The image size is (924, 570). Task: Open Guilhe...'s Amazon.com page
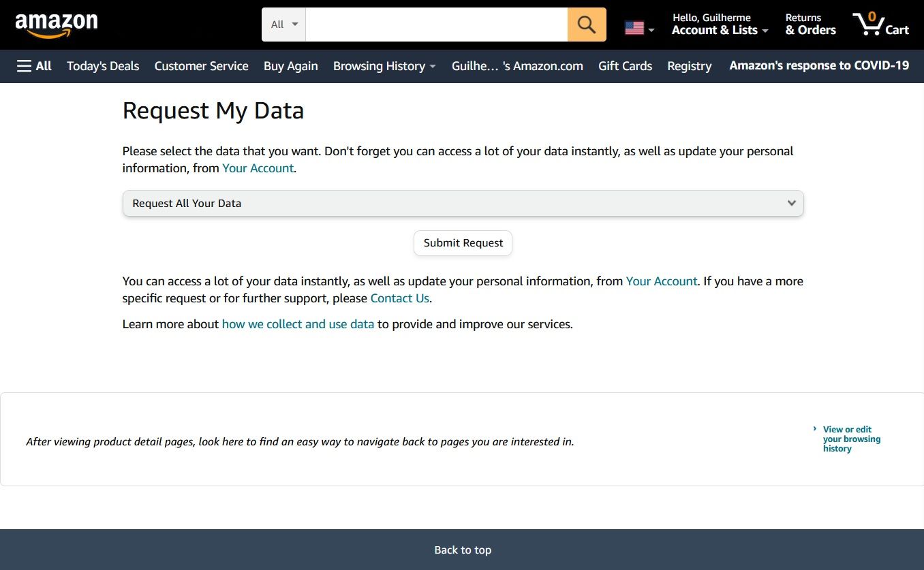pyautogui.click(x=517, y=66)
